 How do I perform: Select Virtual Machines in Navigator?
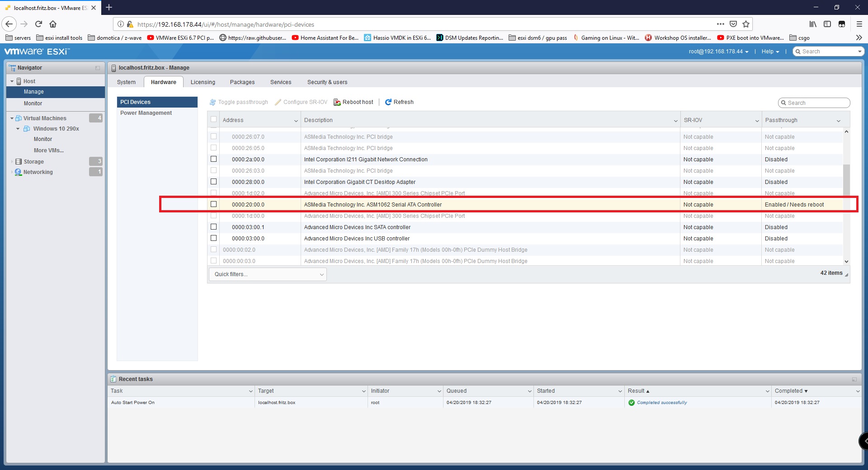tap(45, 118)
